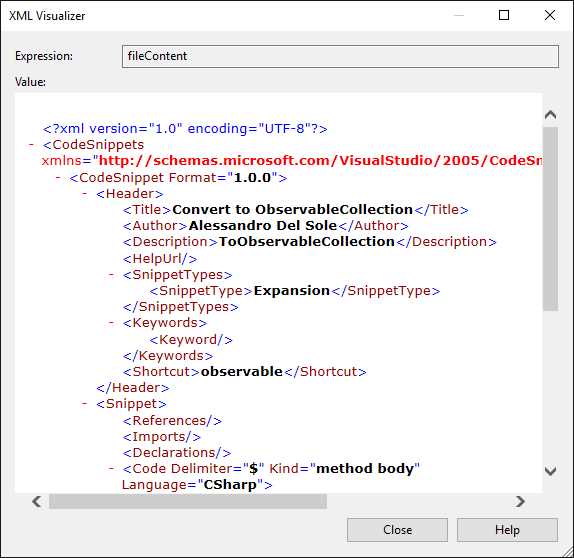Click the vertical scrollbar up arrow
Image resolution: width=574 pixels, height=558 pixels.
click(x=550, y=115)
